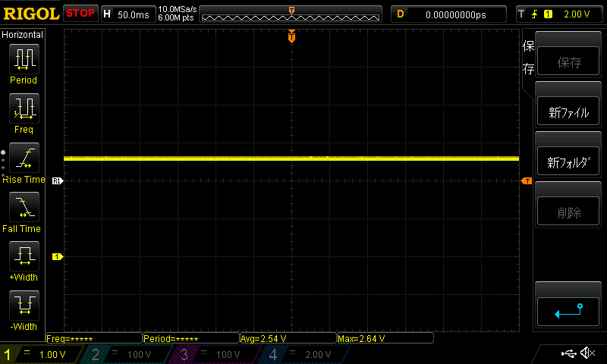Click the trigger level T marker on right edge
The width and height of the screenshot is (607, 364).
pyautogui.click(x=527, y=181)
